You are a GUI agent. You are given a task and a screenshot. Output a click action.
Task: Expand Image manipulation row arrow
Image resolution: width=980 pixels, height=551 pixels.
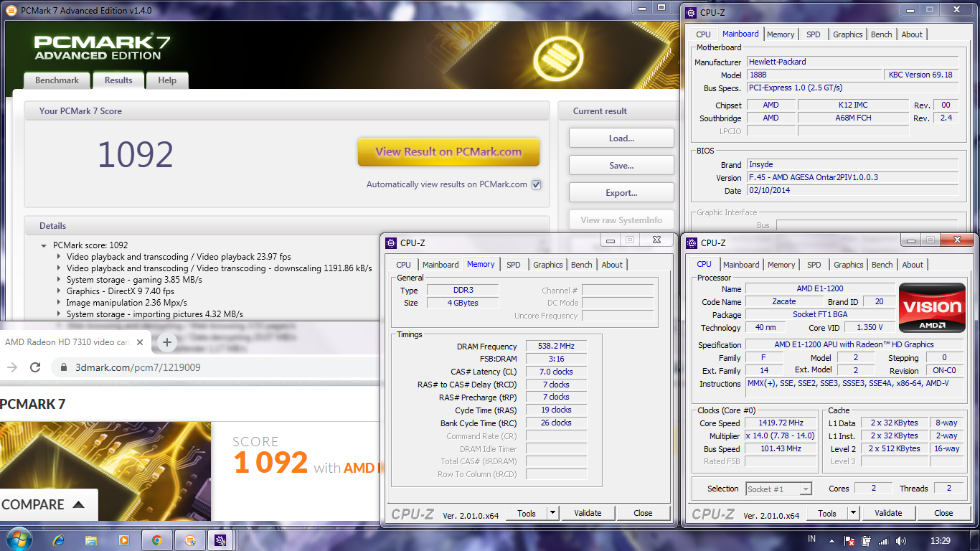[59, 303]
